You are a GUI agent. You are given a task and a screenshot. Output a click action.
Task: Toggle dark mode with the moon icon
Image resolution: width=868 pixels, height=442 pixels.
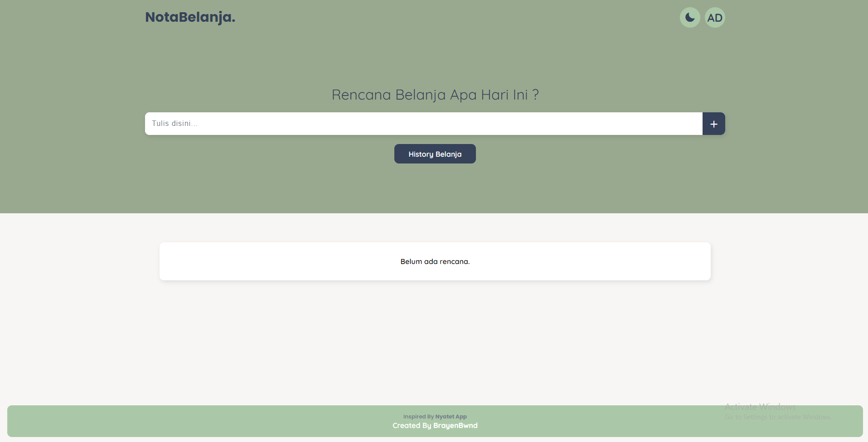tap(690, 18)
